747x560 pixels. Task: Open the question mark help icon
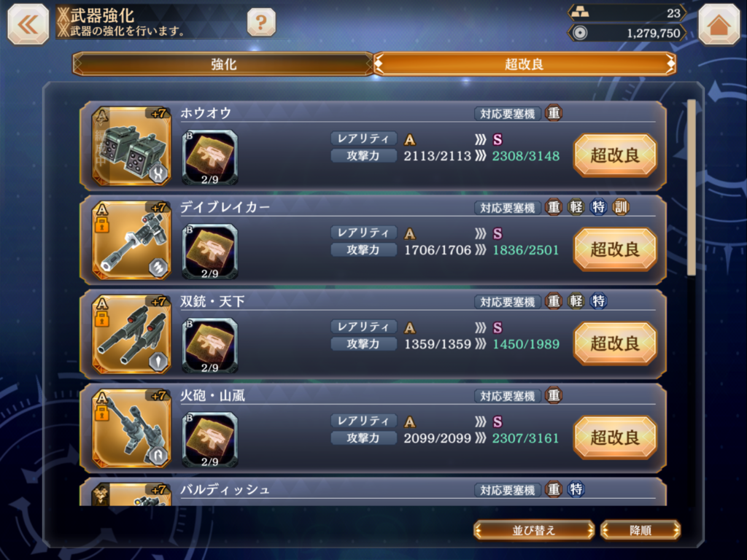click(x=261, y=23)
